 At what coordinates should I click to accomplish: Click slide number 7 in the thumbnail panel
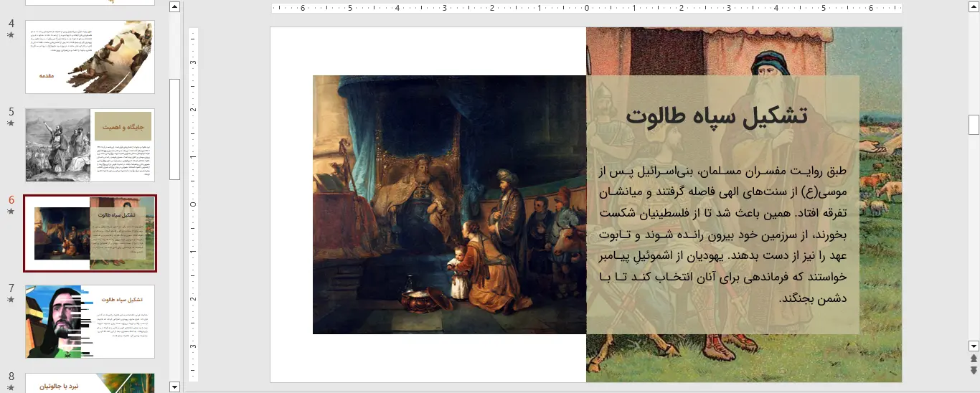coord(11,288)
